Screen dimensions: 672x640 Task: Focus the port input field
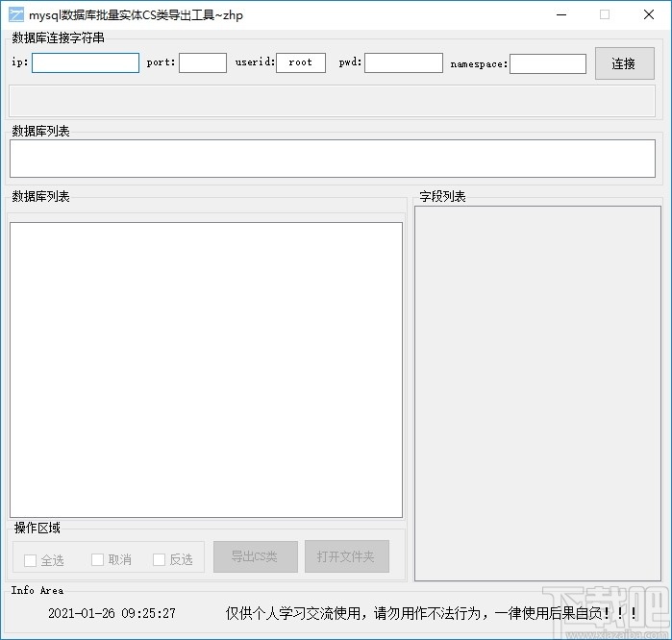pyautogui.click(x=203, y=63)
